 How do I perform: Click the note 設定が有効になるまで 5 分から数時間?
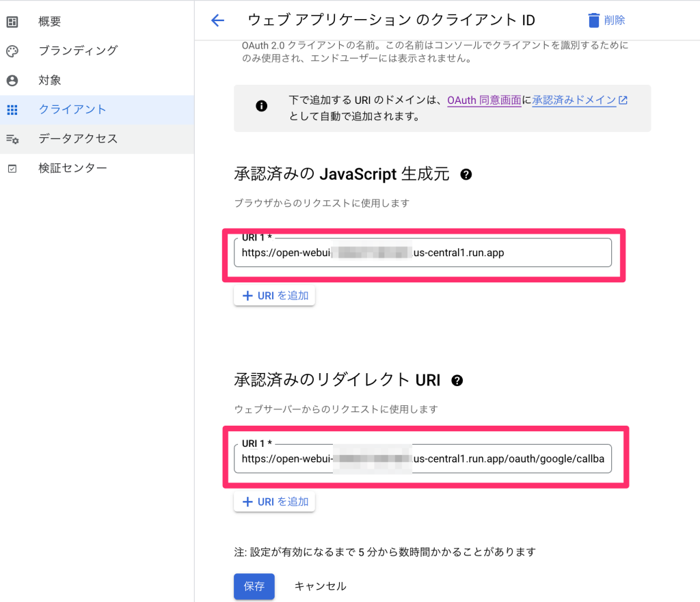click(x=385, y=553)
